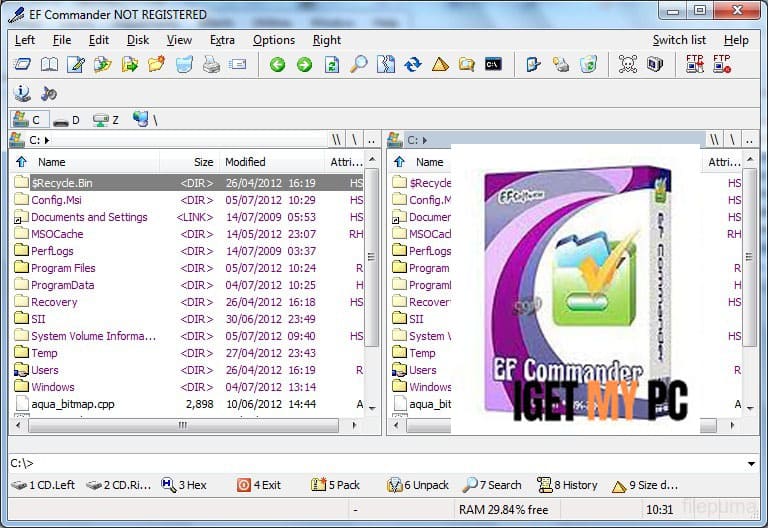Click the blue synchronize arrows toolbar icon
Image resolution: width=768 pixels, height=528 pixels.
tap(413, 64)
